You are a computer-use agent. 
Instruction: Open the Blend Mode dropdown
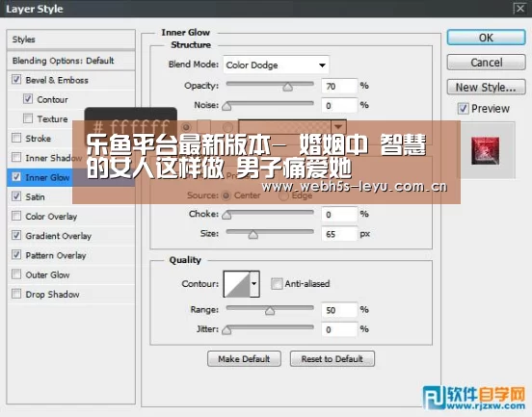click(277, 65)
